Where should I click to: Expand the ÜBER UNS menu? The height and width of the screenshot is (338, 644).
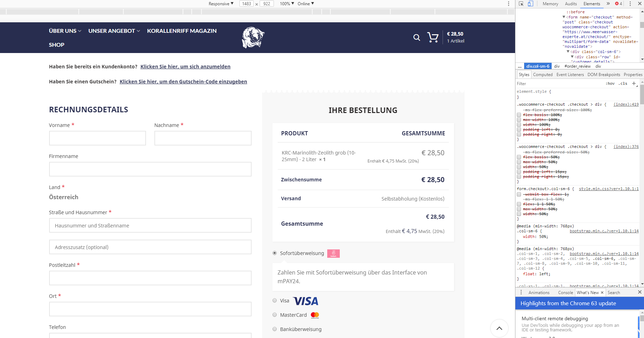point(65,31)
